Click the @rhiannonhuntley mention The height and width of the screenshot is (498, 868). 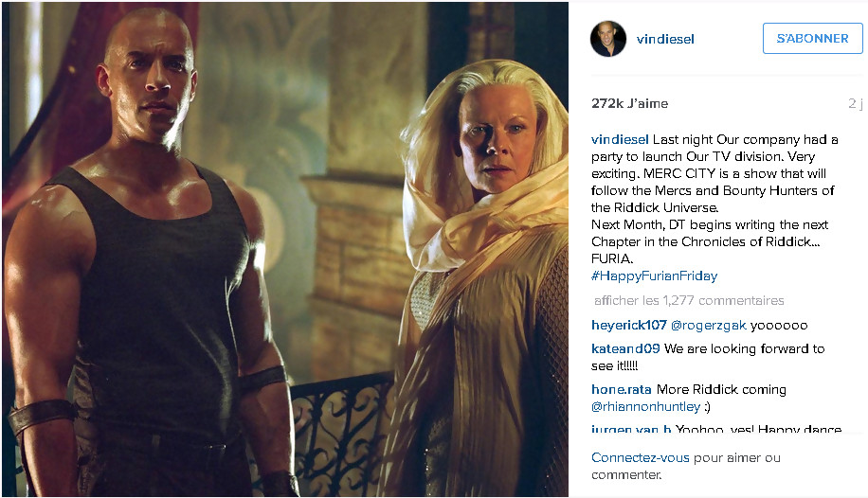coord(646,407)
